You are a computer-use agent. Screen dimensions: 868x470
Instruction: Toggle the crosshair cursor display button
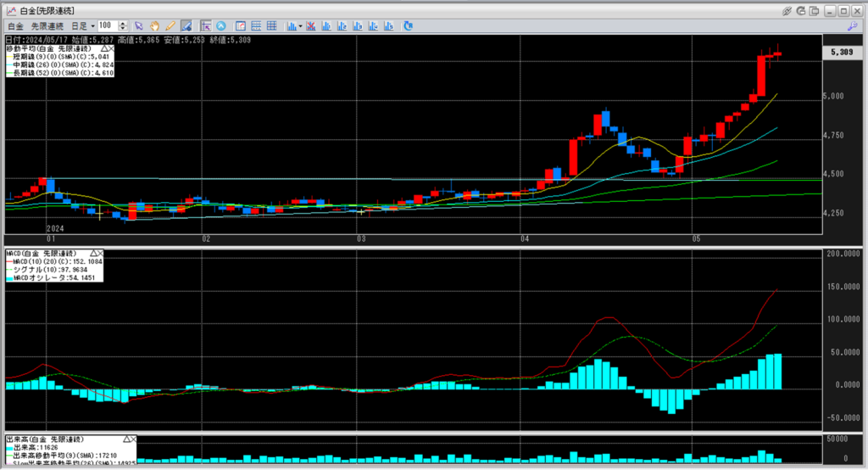[206, 26]
